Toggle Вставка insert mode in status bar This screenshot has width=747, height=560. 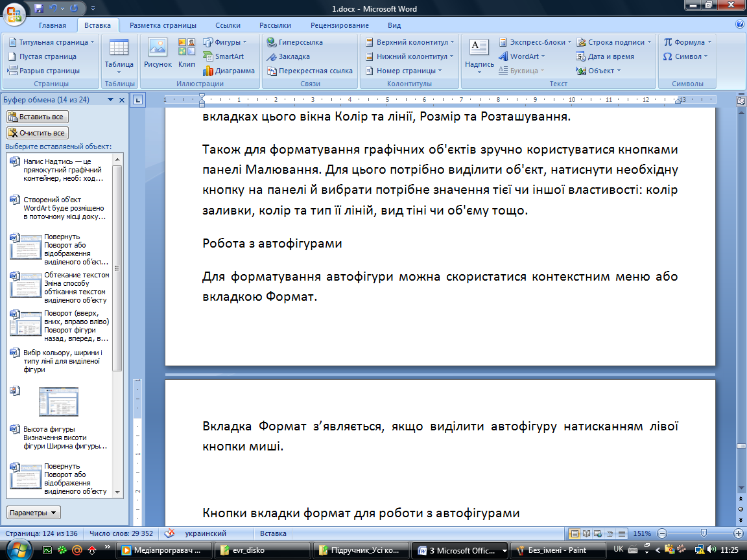coord(273,533)
